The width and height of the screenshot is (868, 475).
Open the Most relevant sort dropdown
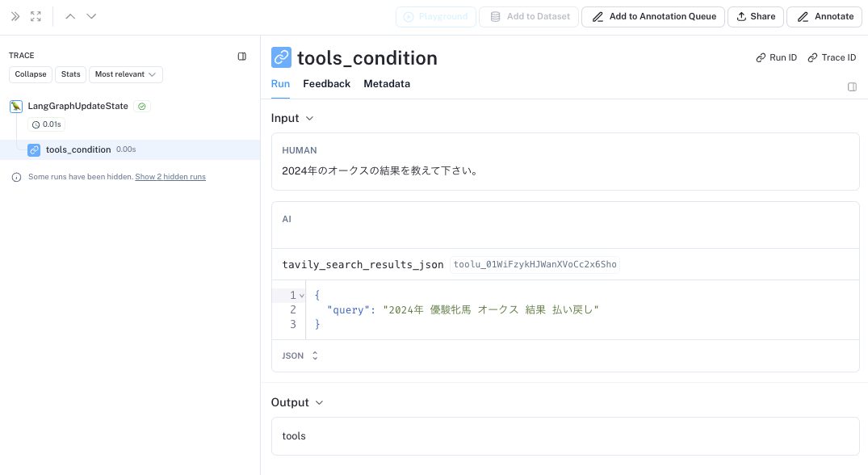click(126, 74)
